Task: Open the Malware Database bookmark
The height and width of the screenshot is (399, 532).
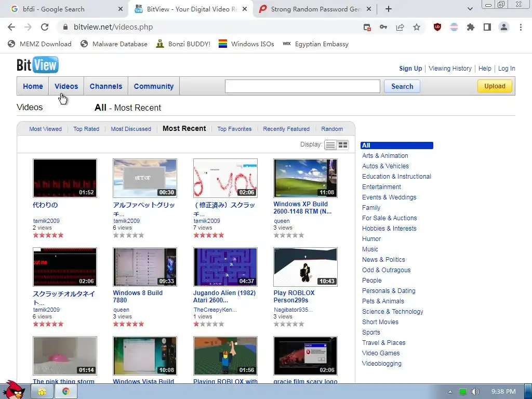Action: (x=114, y=44)
